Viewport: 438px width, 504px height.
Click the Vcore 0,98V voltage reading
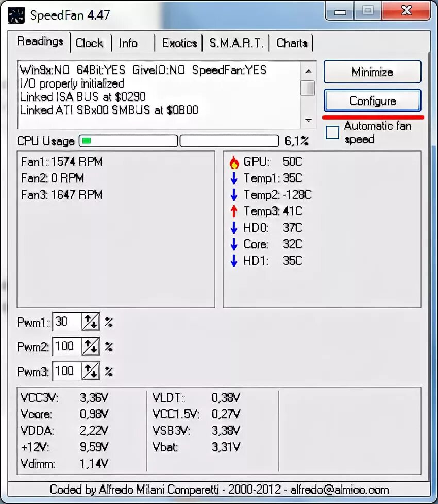pos(64,414)
